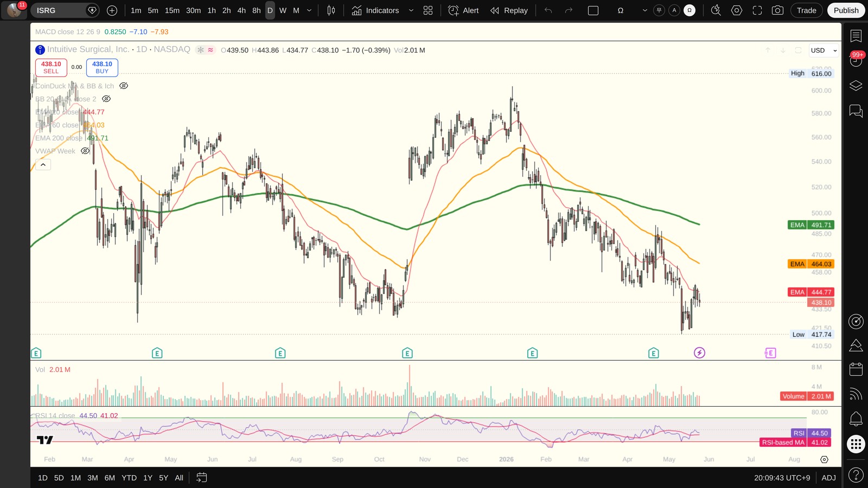
Task: Open the watchlist panel in right sidebar
Action: [856, 36]
